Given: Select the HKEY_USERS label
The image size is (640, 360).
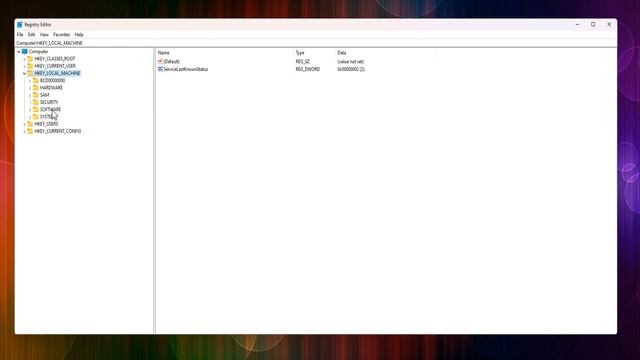Looking at the screenshot, I should pos(46,124).
